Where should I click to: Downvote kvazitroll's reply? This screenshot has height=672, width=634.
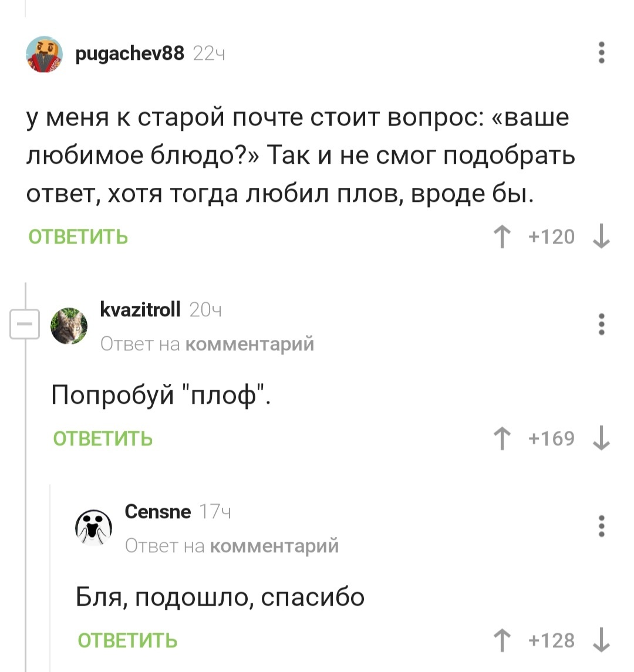(601, 439)
